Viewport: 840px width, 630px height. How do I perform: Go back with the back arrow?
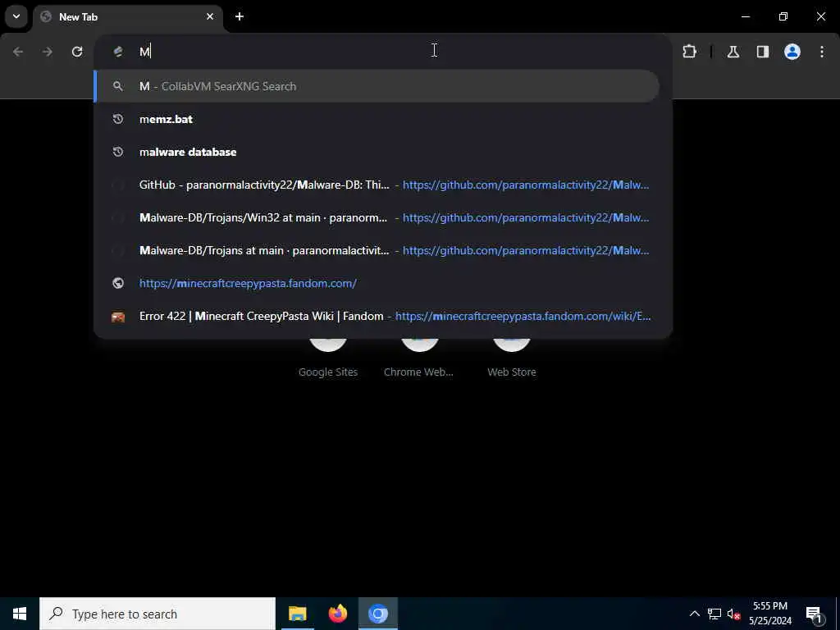click(18, 52)
